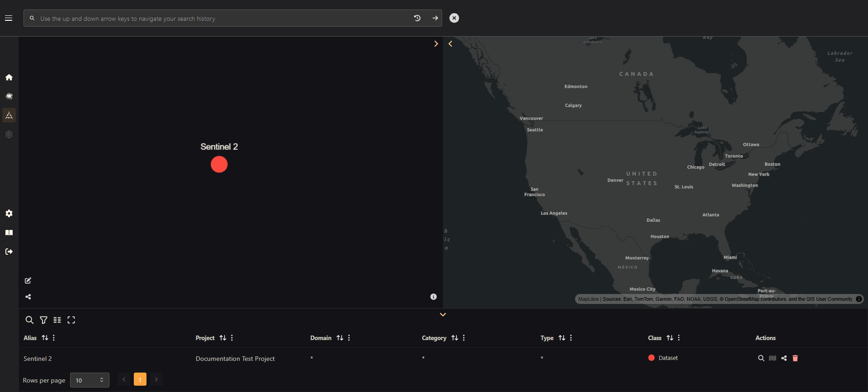Open the hamburger menu

coord(9,18)
